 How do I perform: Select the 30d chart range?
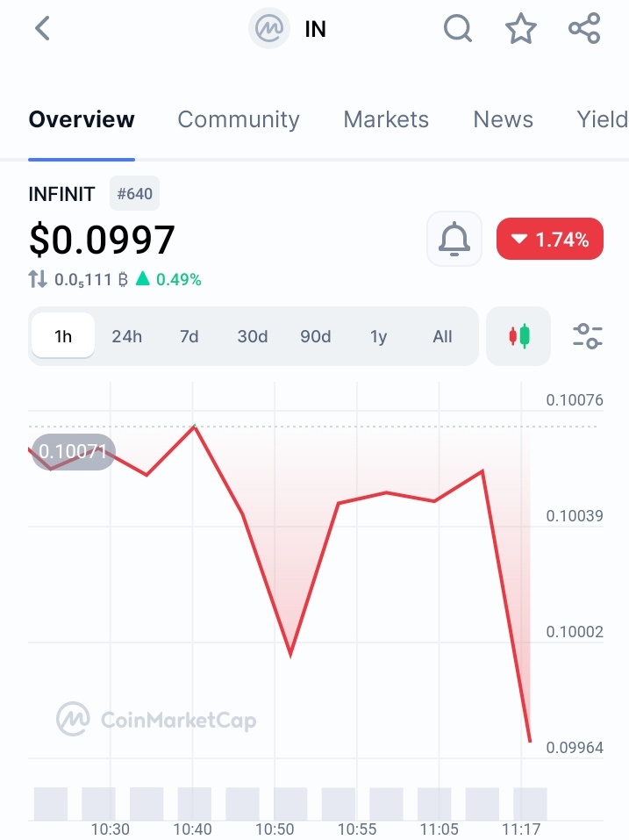pos(253,336)
